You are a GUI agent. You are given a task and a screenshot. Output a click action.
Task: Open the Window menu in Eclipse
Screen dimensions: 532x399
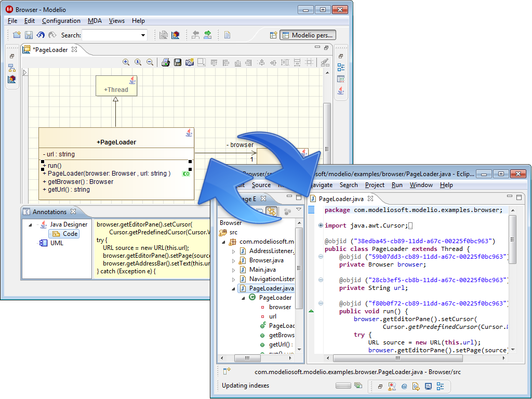(421, 185)
